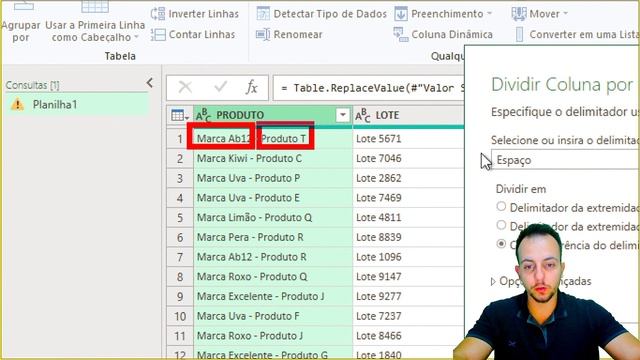Screen dimensions: 640x360
Task: Collapse the Consultas pane with chevron
Action: click(150, 83)
